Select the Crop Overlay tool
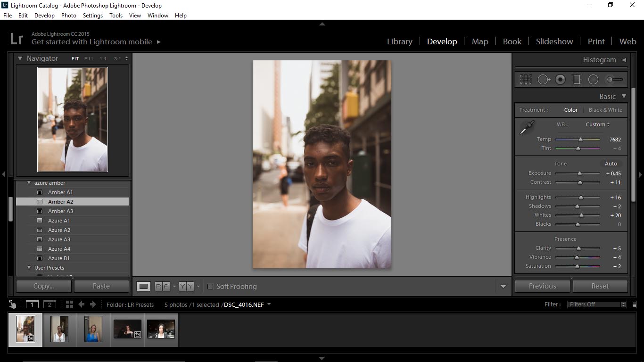 [x=526, y=80]
